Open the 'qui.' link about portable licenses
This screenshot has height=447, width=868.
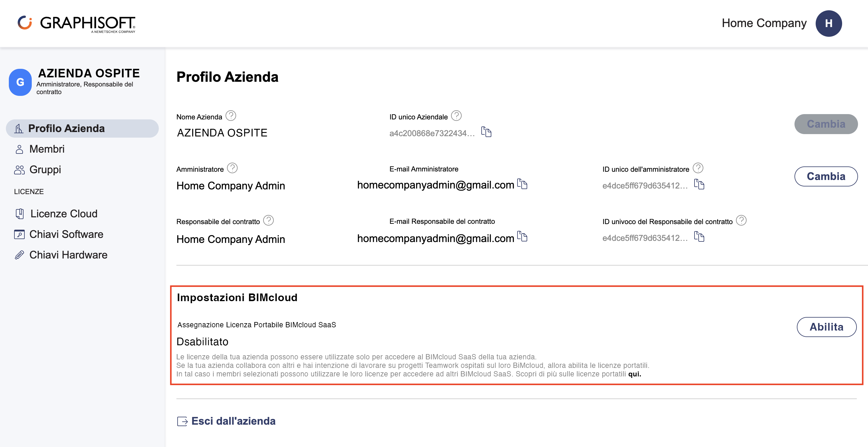point(635,374)
